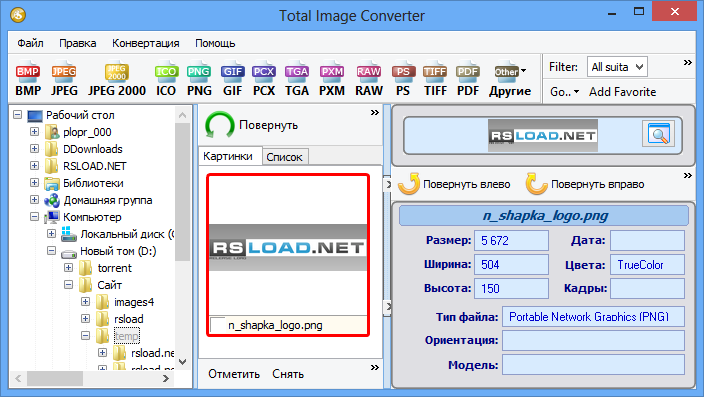
Task: Click the RSLOAD.NET preview image
Action: pos(543,135)
